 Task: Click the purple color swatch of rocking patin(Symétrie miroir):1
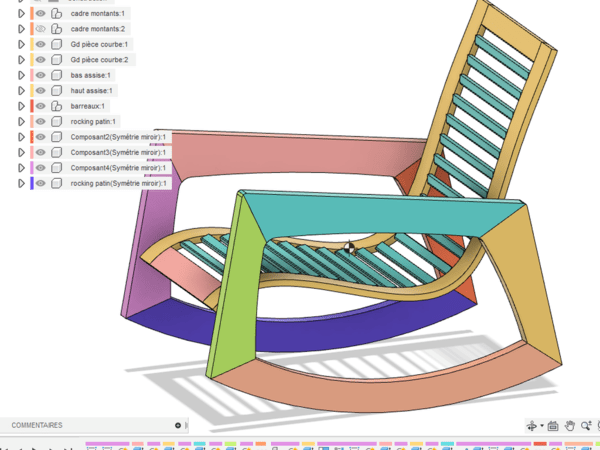tap(32, 184)
